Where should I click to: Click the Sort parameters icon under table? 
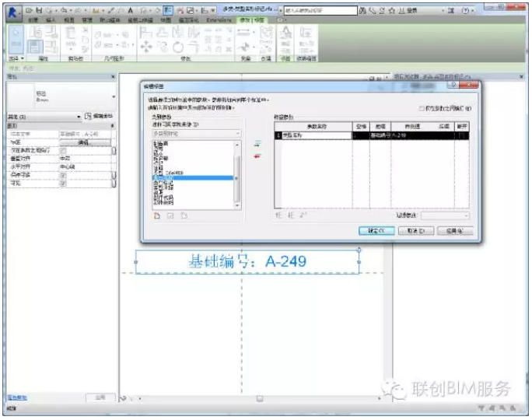[x=303, y=215]
